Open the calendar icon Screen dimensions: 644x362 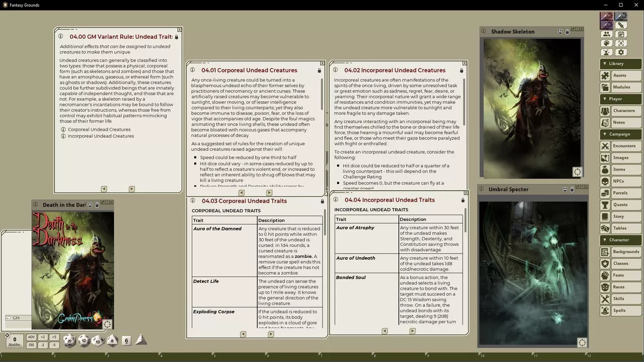coord(621,34)
